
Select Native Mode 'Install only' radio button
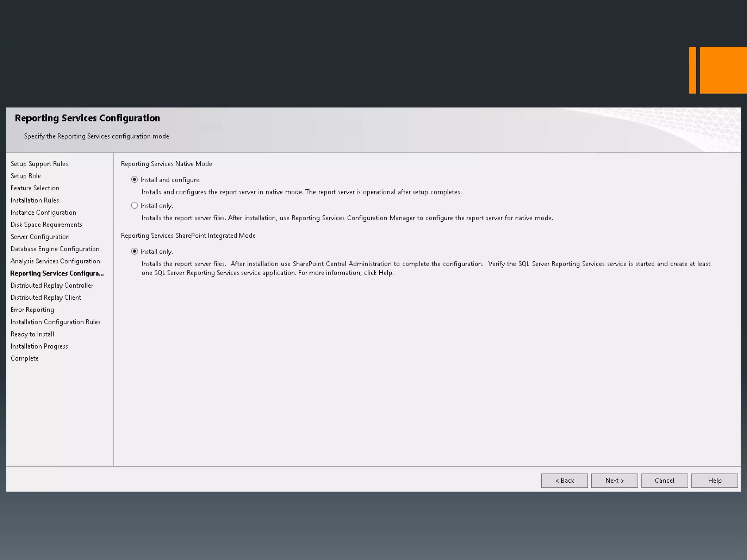[134, 205]
